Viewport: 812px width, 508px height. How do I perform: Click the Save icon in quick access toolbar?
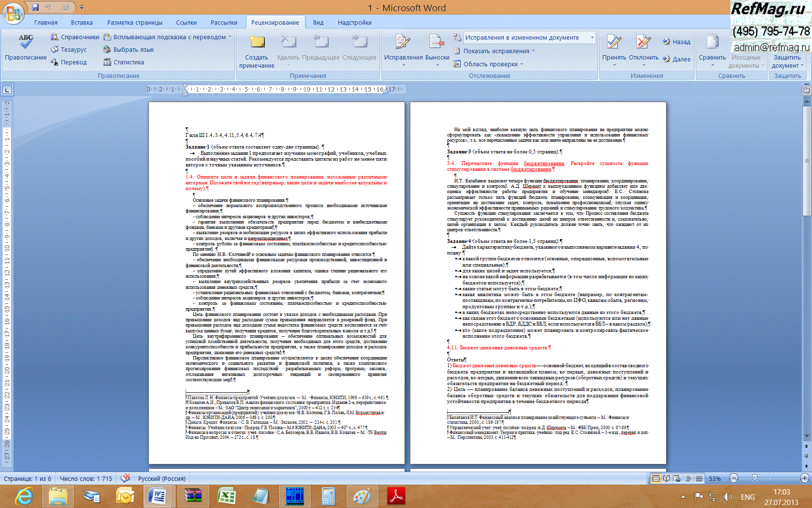(35, 7)
